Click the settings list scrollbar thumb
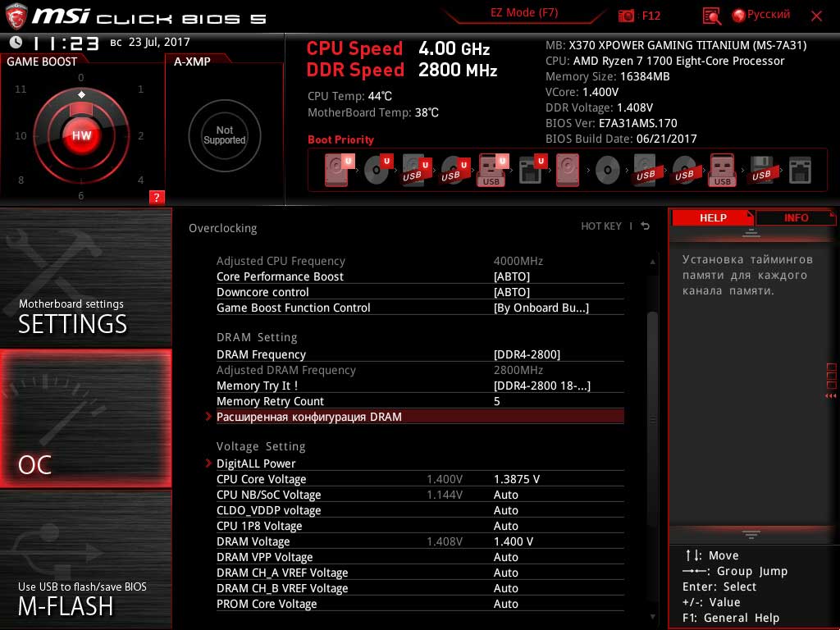 [652, 419]
